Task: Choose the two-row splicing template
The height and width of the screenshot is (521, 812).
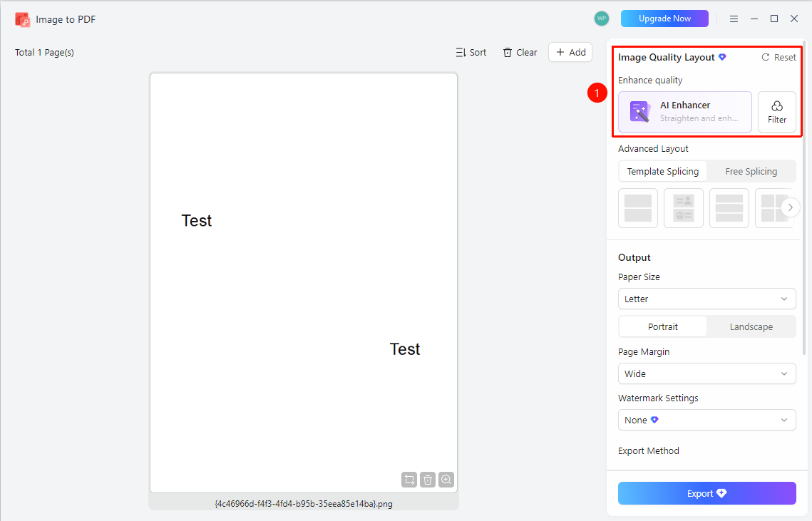Action: [x=638, y=208]
